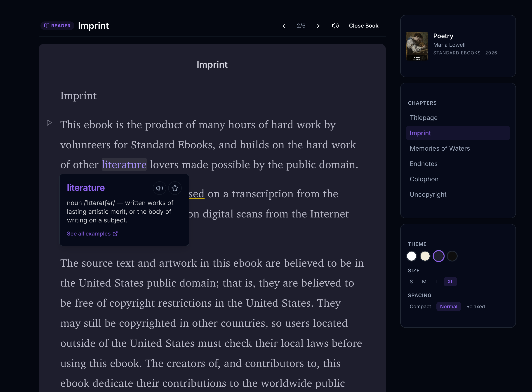Play pronunciation of 'literature' in popup
The width and height of the screenshot is (532, 392).
pyautogui.click(x=159, y=188)
